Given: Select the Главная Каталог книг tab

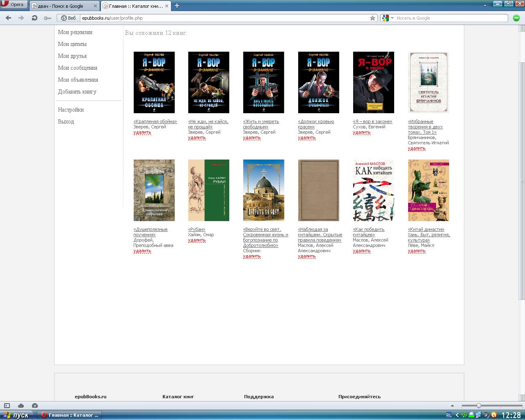Looking at the screenshot, I should 136,6.
